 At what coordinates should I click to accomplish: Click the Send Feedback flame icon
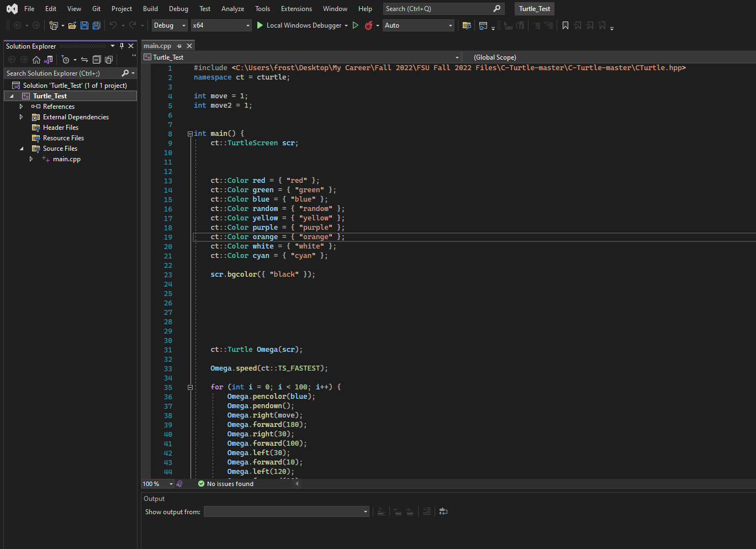click(369, 25)
